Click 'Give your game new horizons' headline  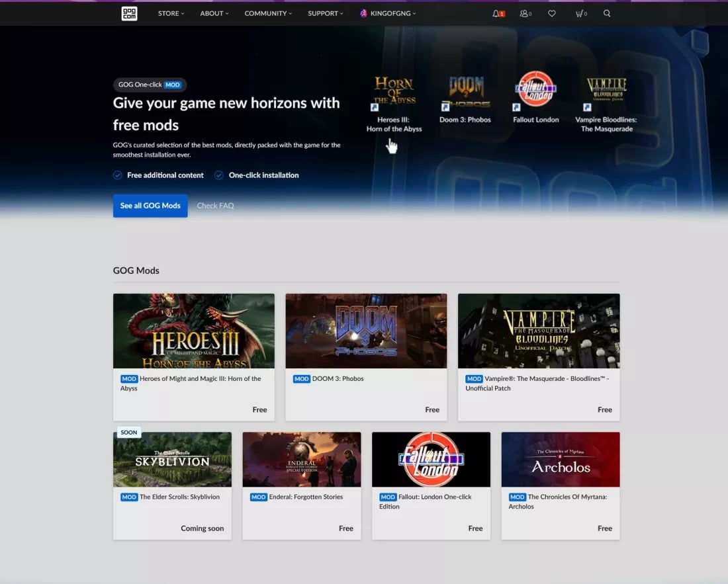226,114
